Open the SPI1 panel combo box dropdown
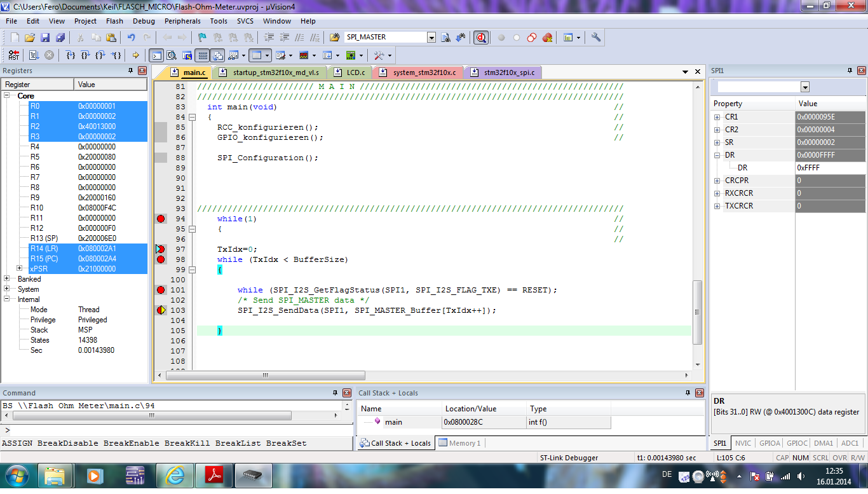The image size is (868, 494). 805,87
